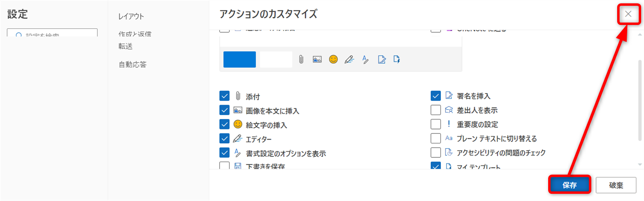This screenshot has height=201, width=644.
Task: Open the レイアウト settings section
Action: tap(131, 17)
